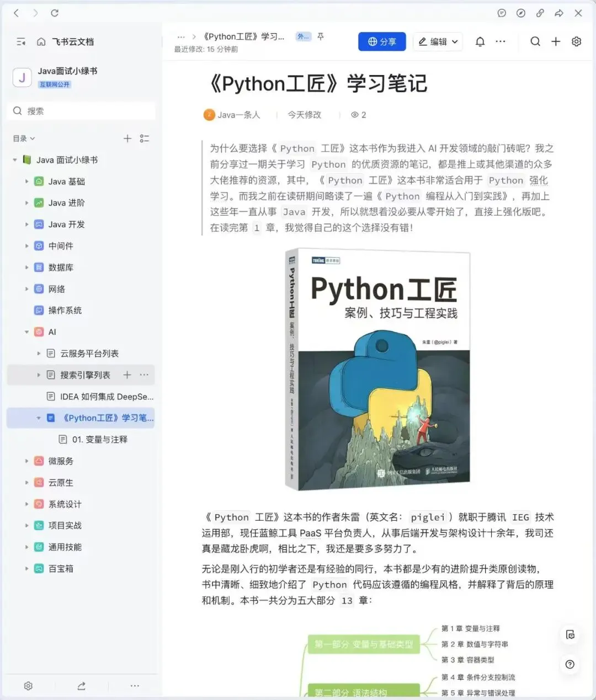The height and width of the screenshot is (700, 596).
Task: Expand the 中间件 folder
Action: (x=26, y=246)
